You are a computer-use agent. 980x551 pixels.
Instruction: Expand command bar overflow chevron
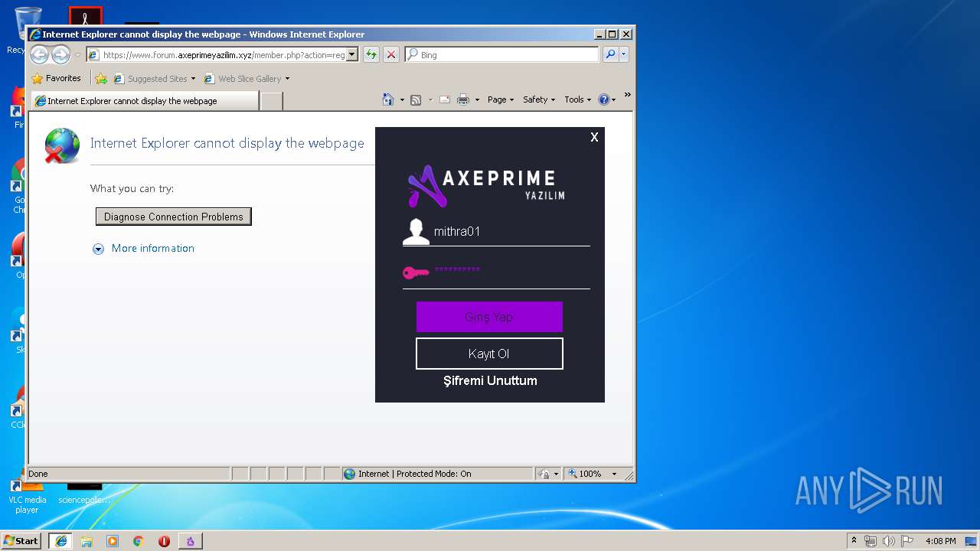coord(627,96)
